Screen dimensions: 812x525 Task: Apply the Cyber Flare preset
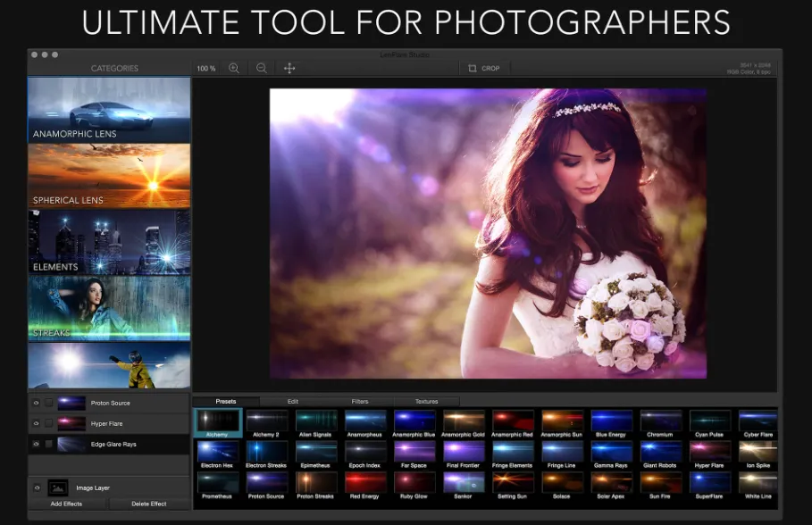pyautogui.click(x=758, y=423)
